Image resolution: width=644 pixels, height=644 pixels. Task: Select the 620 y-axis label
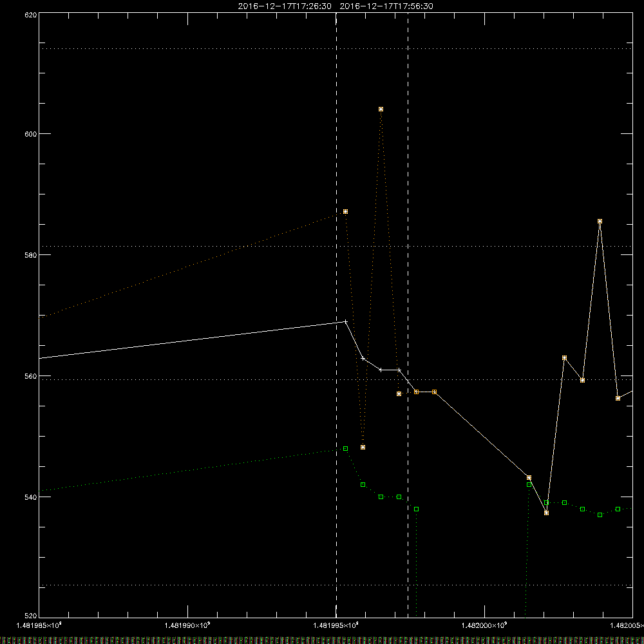31,15
